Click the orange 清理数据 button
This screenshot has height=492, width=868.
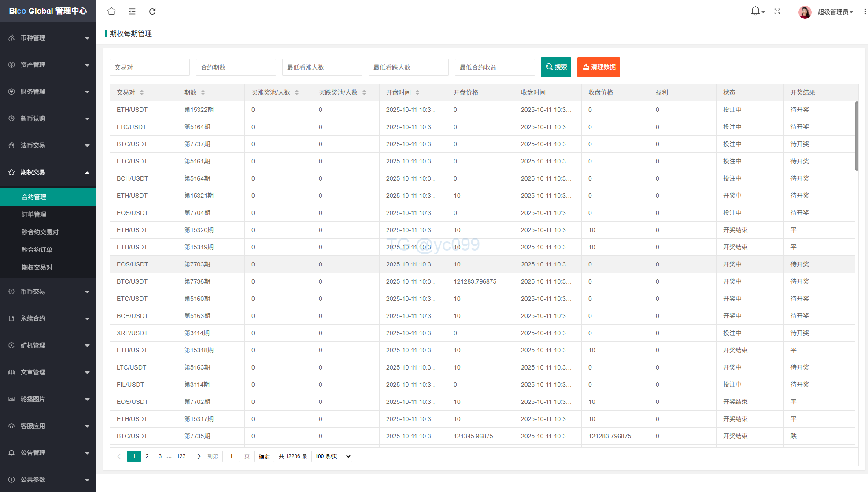(x=598, y=67)
